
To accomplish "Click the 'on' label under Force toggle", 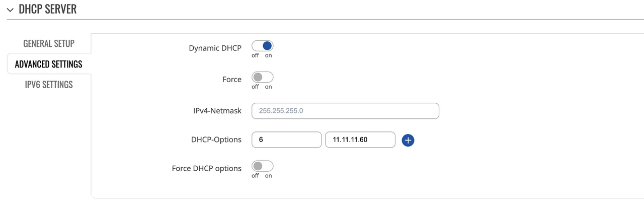I will pyautogui.click(x=269, y=87).
